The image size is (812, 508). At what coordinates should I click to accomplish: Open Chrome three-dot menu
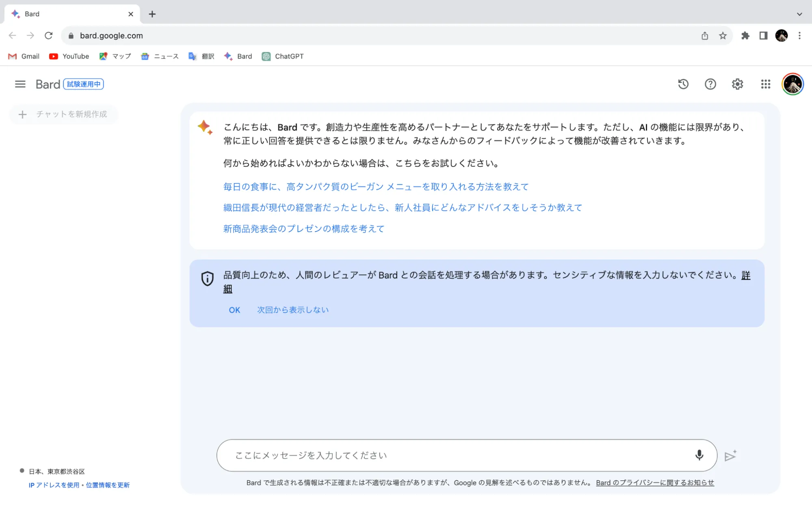[x=799, y=36]
